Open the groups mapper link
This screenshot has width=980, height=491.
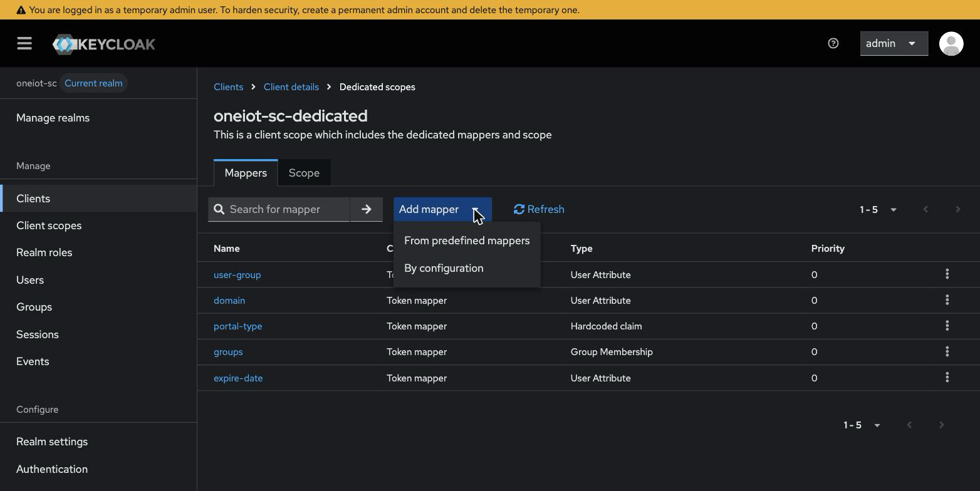[228, 351]
